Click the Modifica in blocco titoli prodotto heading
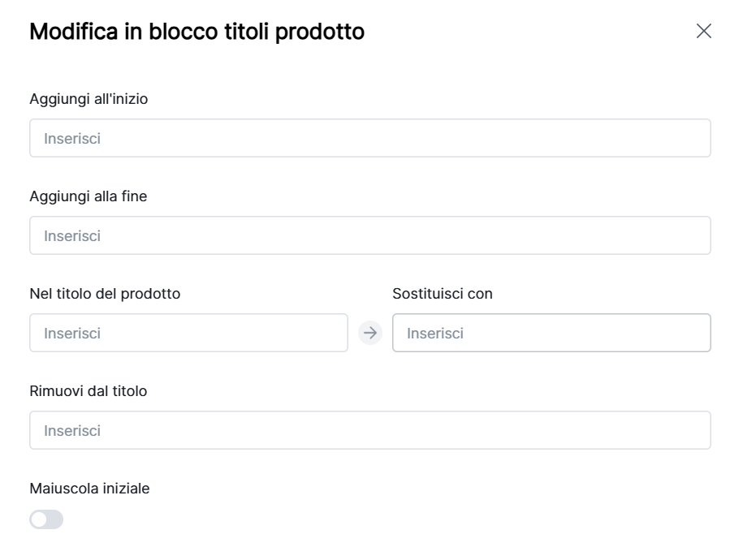Screen dimensions: 730x560 [x=197, y=32]
